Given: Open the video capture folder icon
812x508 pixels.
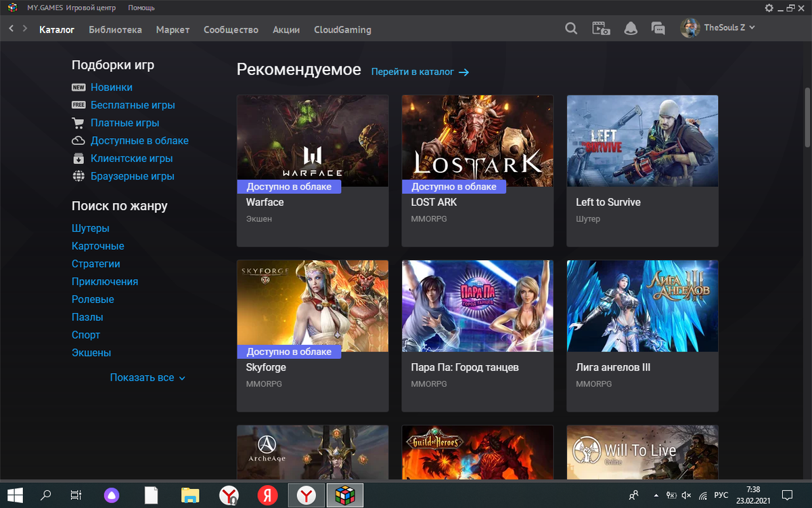Looking at the screenshot, I should click(601, 28).
